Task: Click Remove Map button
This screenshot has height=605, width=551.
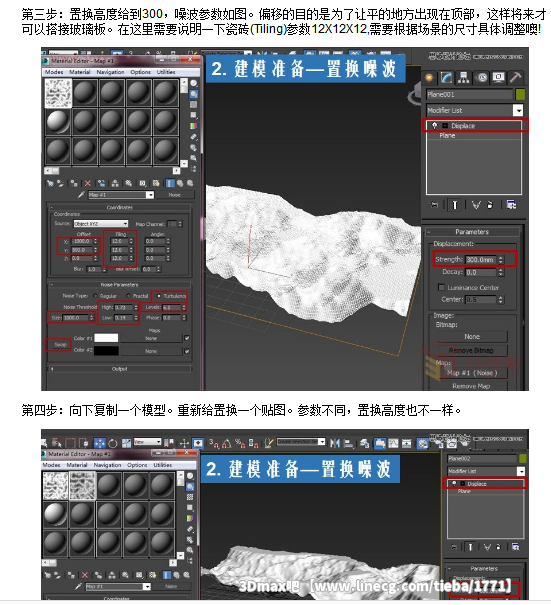Action: point(471,386)
